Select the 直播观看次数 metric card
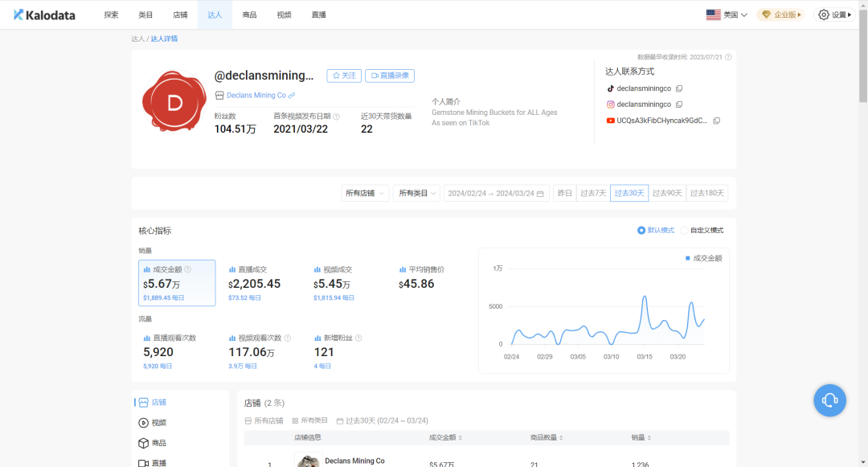 177,351
